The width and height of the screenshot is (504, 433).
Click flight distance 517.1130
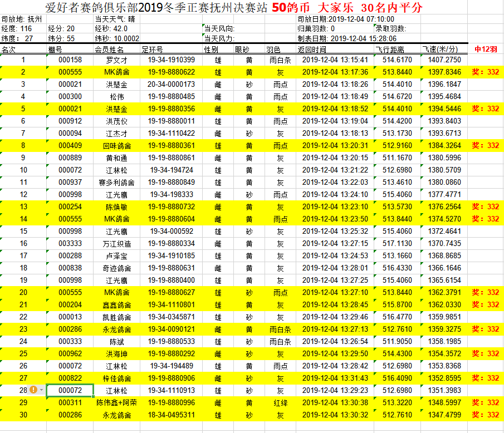397,243
